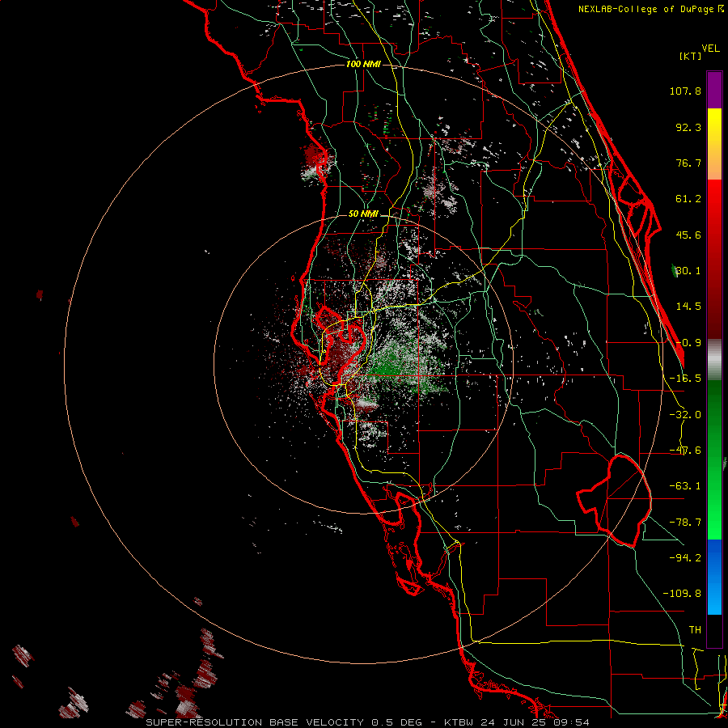Viewport: 728px width, 728px height.
Task: Click the 50 NMI range ring label
Action: tap(363, 214)
